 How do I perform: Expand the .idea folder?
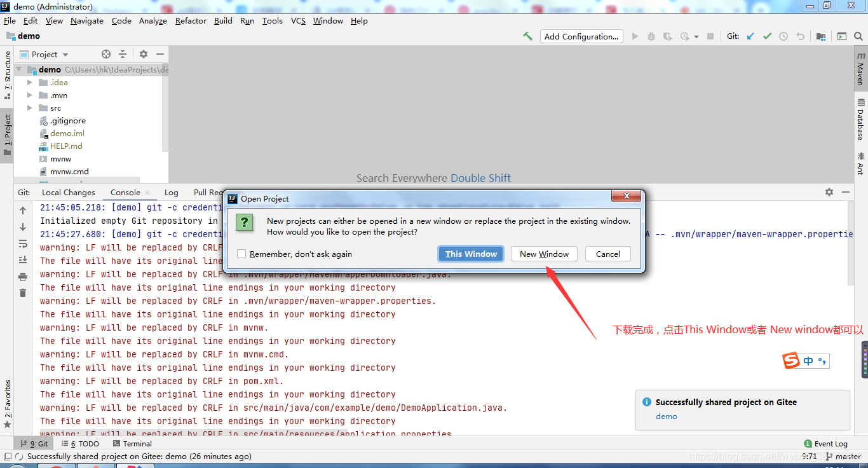(29, 82)
